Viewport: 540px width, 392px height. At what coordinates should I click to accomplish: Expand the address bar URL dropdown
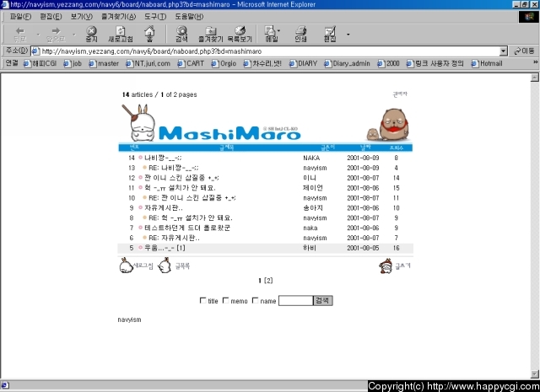(x=504, y=51)
